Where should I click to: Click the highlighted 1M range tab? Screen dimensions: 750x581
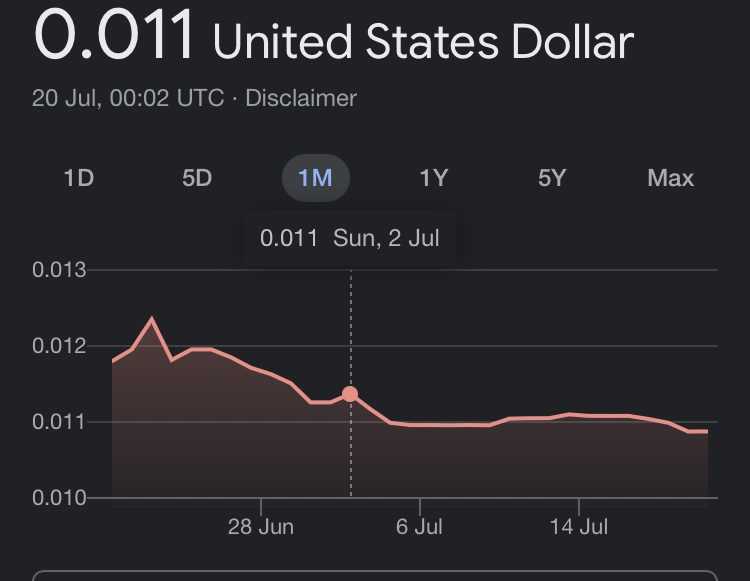(x=315, y=178)
